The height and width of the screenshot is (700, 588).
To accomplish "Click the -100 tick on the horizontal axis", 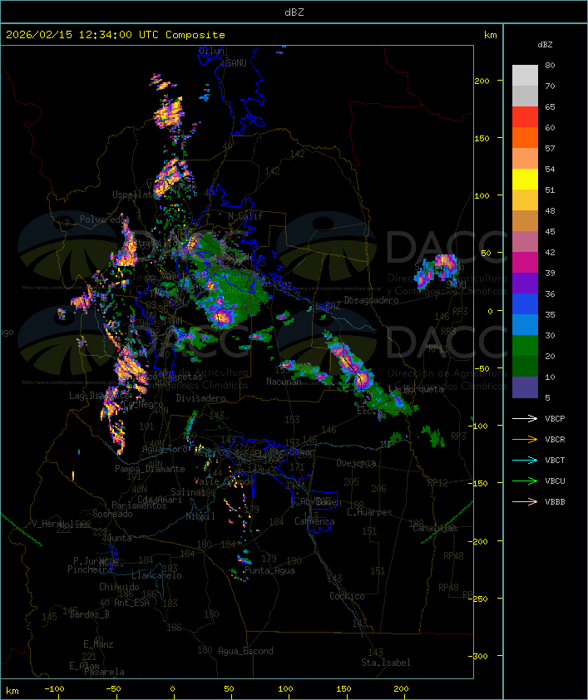I will click(x=54, y=689).
